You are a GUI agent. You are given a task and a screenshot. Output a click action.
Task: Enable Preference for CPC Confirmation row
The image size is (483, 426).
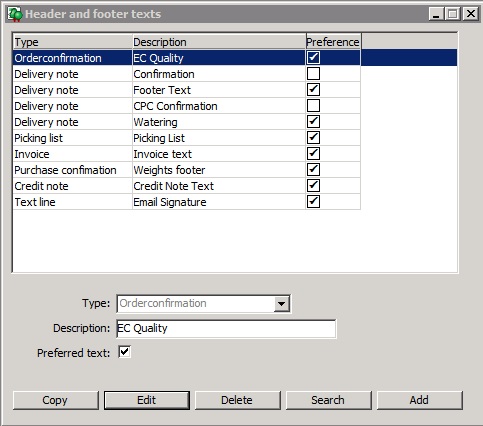pos(313,106)
